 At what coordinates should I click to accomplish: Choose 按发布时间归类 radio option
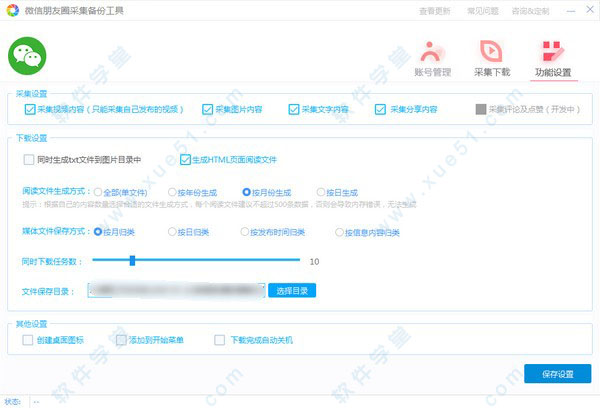[245, 232]
